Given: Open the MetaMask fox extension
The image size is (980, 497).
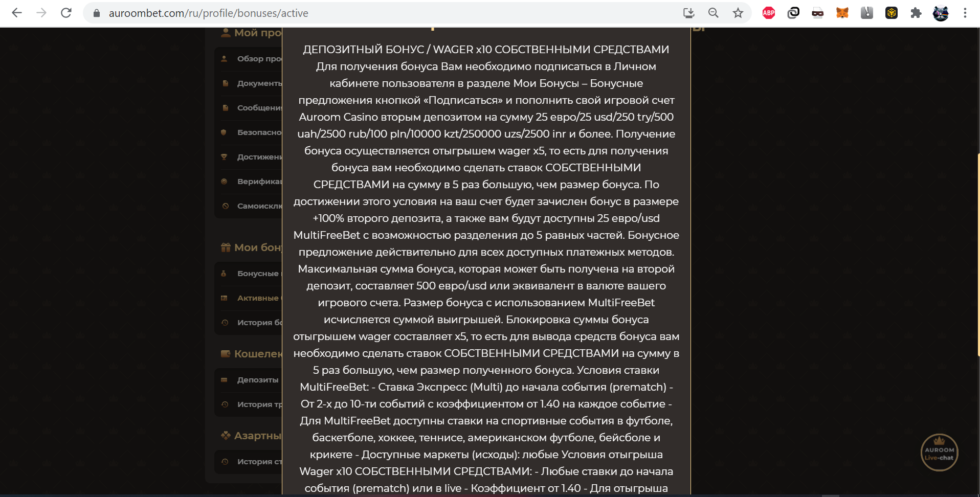Looking at the screenshot, I should pos(842,13).
